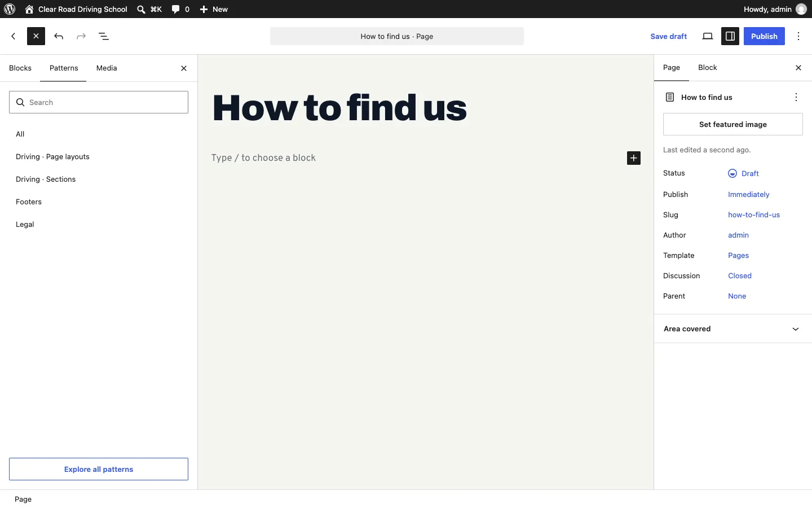
Task: Add a block with the plus button
Action: tap(634, 158)
